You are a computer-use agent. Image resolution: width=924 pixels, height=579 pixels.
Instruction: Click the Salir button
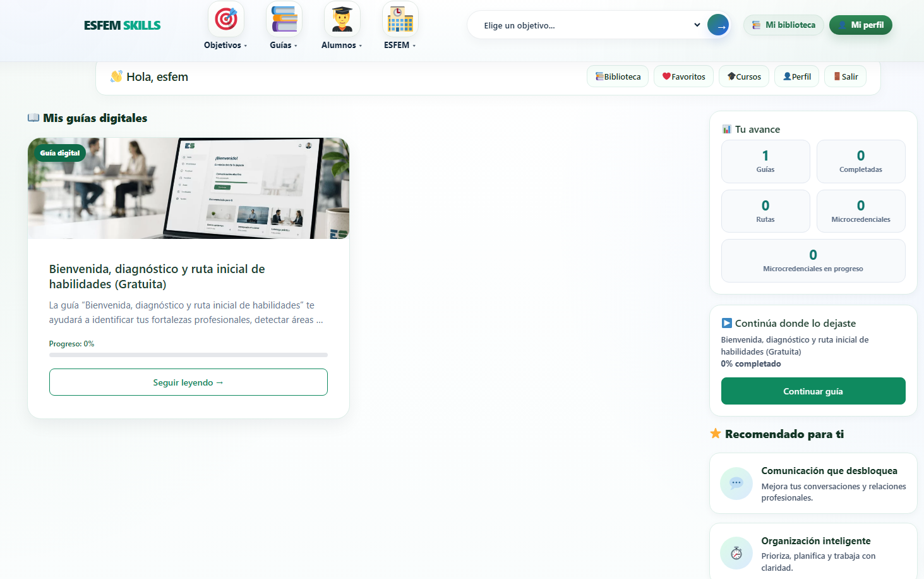pyautogui.click(x=846, y=76)
